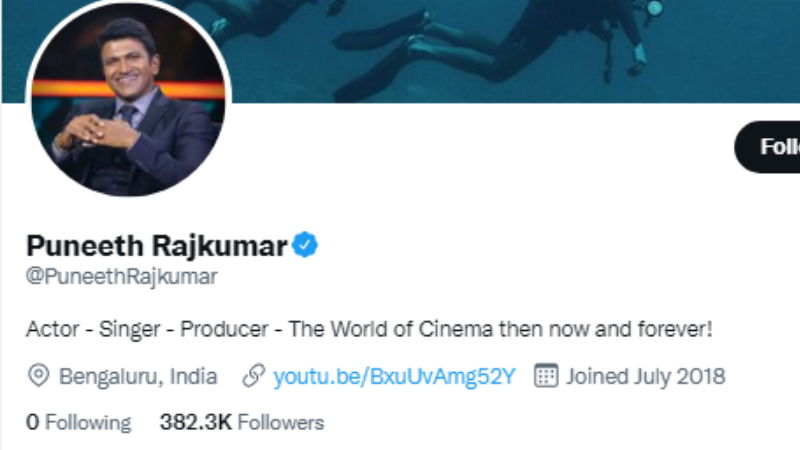The height and width of the screenshot is (450, 800).
Task: Click the 382.3K follower count number
Action: [x=196, y=422]
